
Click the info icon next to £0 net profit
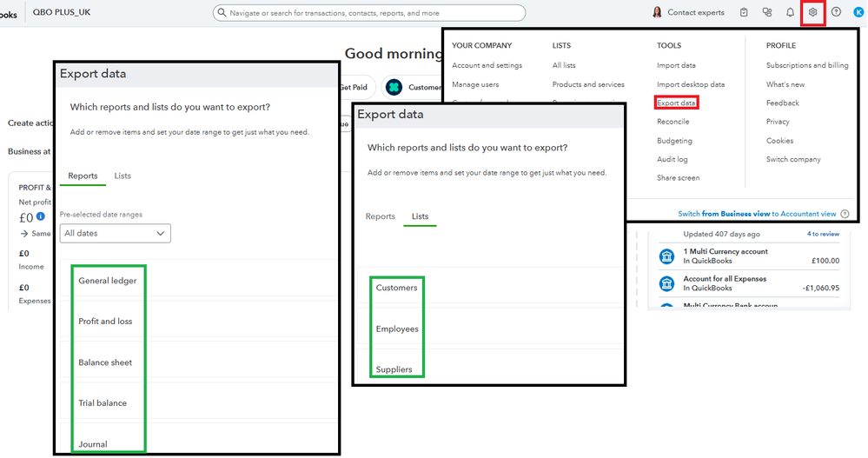tap(41, 216)
